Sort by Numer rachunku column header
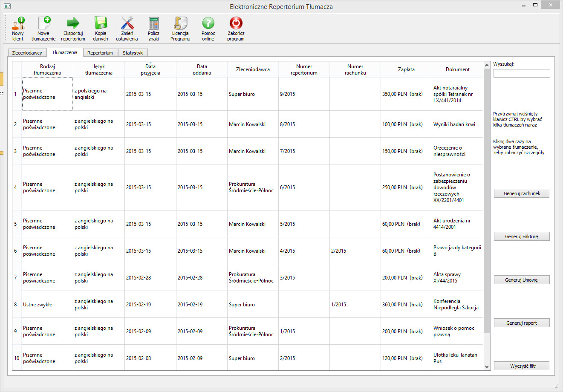The height and width of the screenshot is (392, 563). tap(355, 69)
